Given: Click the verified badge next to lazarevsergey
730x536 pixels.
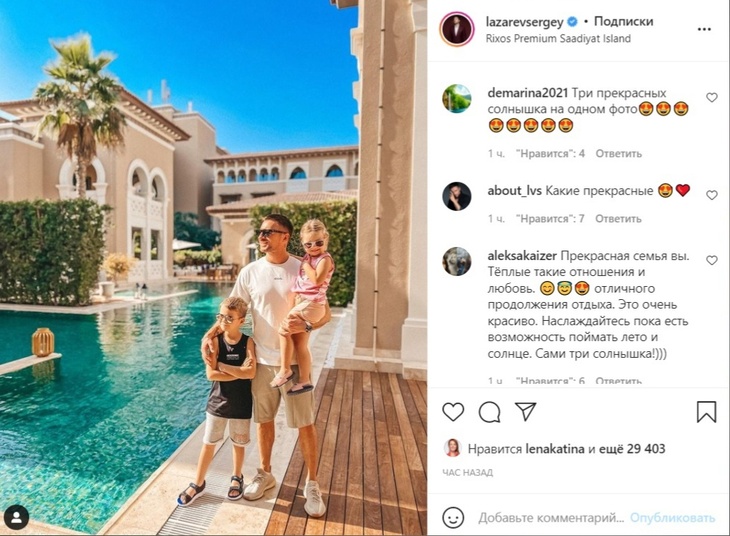Looking at the screenshot, I should point(573,21).
